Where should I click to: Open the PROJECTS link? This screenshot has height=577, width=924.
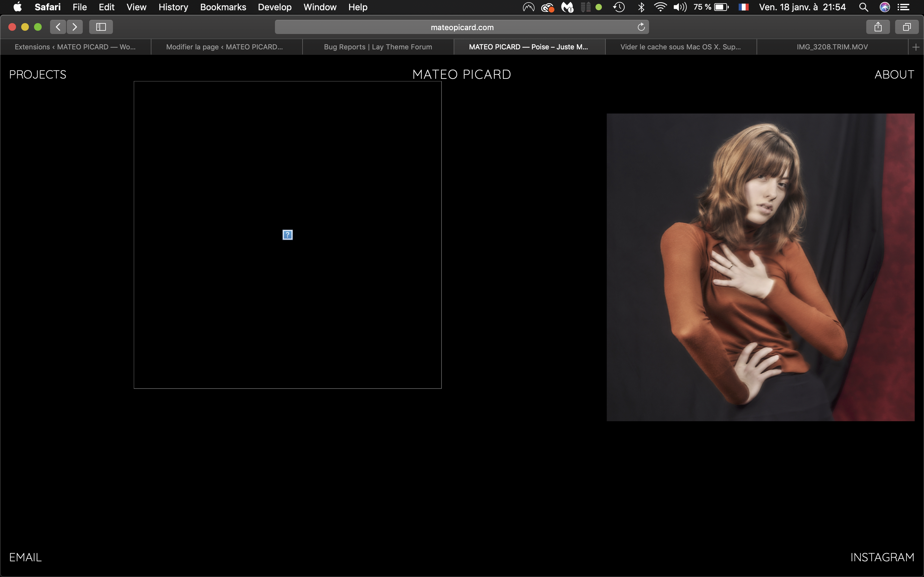(38, 74)
